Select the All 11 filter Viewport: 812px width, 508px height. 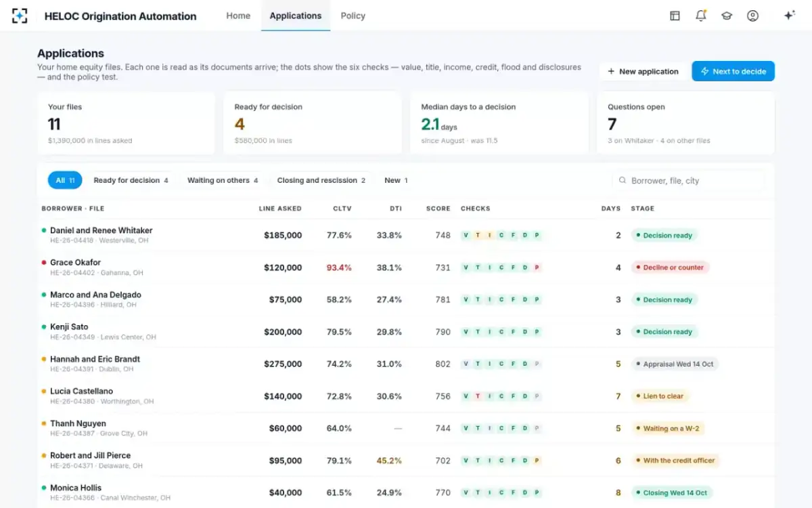(x=65, y=180)
